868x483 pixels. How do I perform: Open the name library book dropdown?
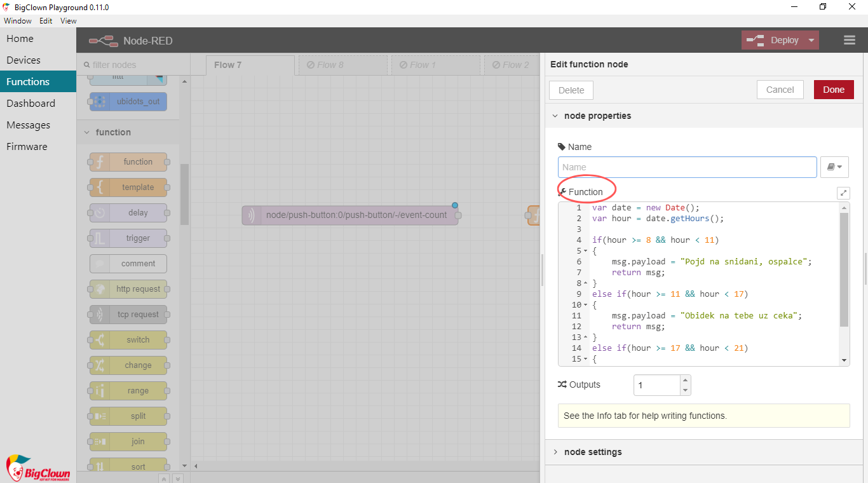(834, 167)
